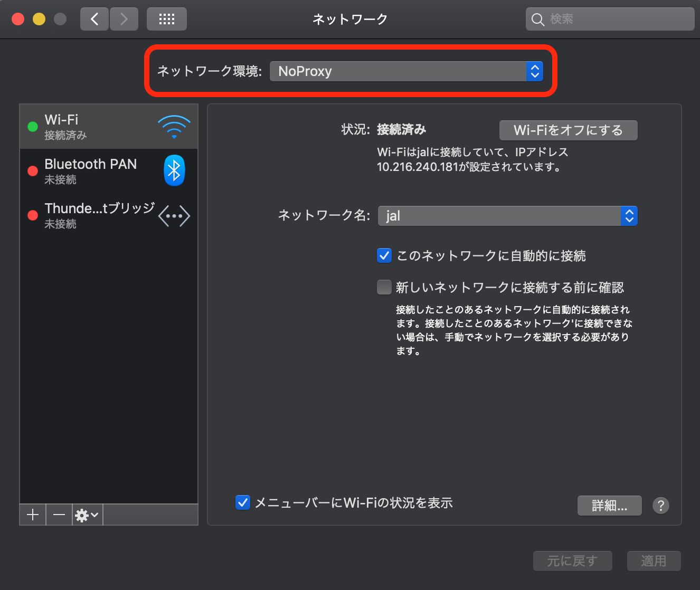Open Show All preferences grid icon
Image resolution: width=700 pixels, height=590 pixels.
166,18
